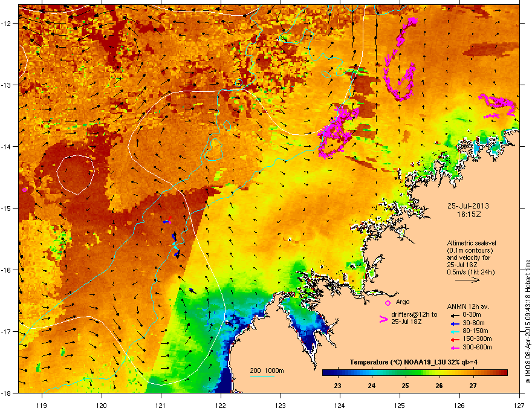Click the blue current arrow near 16.3°S 121.5°E
The width and height of the screenshot is (532, 411).
192,290
